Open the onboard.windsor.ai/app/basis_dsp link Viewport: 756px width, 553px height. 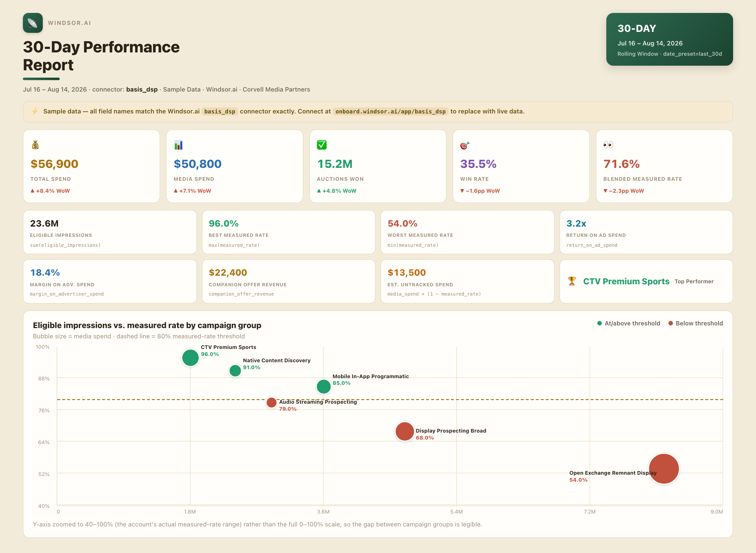coord(390,111)
